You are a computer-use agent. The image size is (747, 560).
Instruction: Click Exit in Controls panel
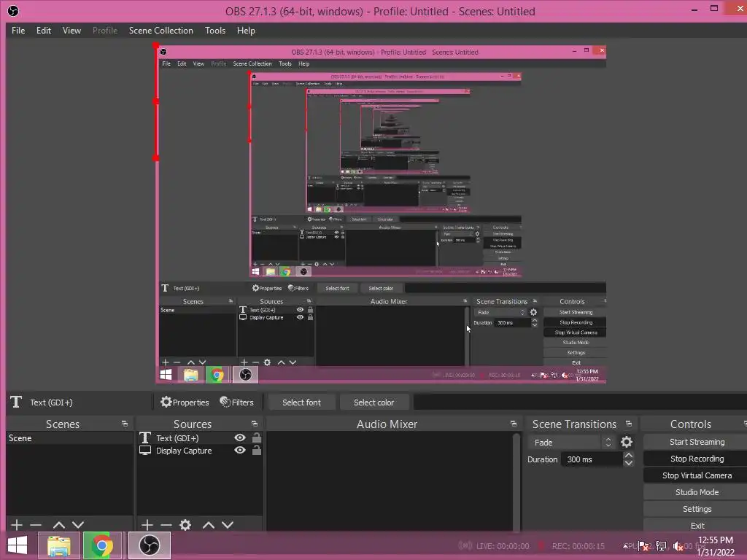[x=697, y=525]
